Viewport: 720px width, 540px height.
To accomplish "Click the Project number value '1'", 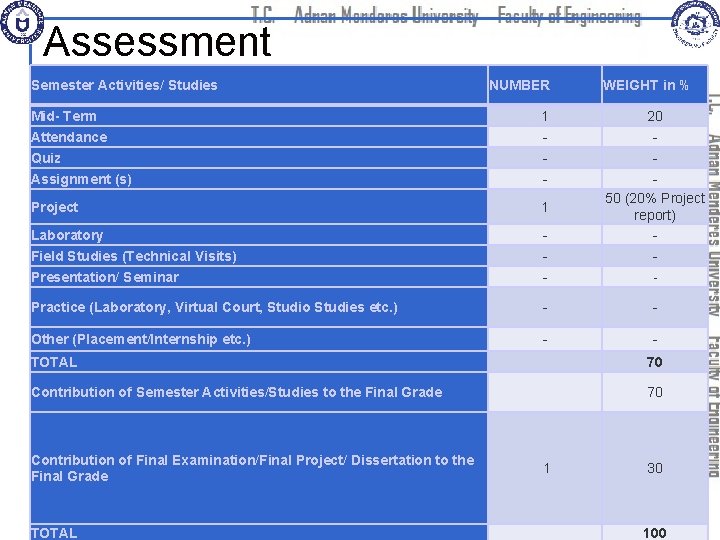I will [x=545, y=207].
